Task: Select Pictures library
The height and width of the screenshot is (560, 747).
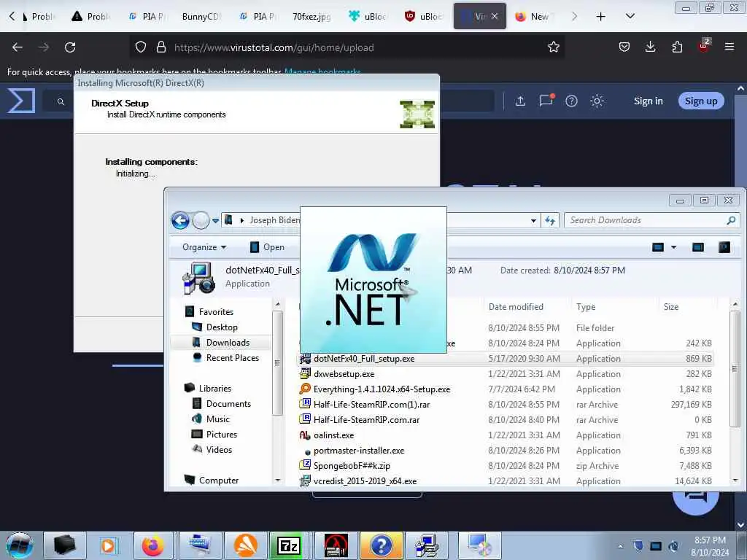Action: tap(222, 435)
